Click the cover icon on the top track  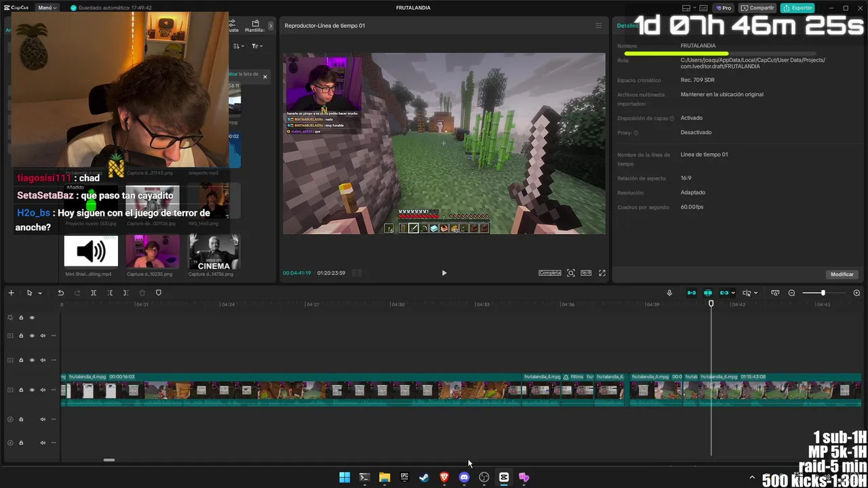10,318
